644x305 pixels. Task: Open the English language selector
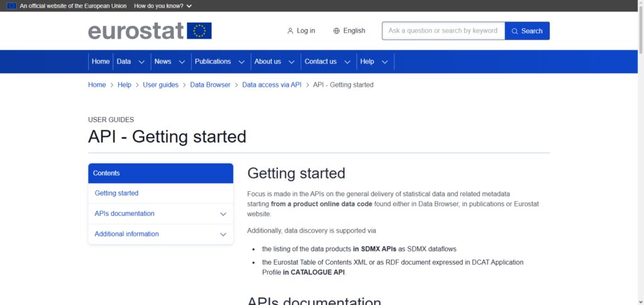coord(349,31)
